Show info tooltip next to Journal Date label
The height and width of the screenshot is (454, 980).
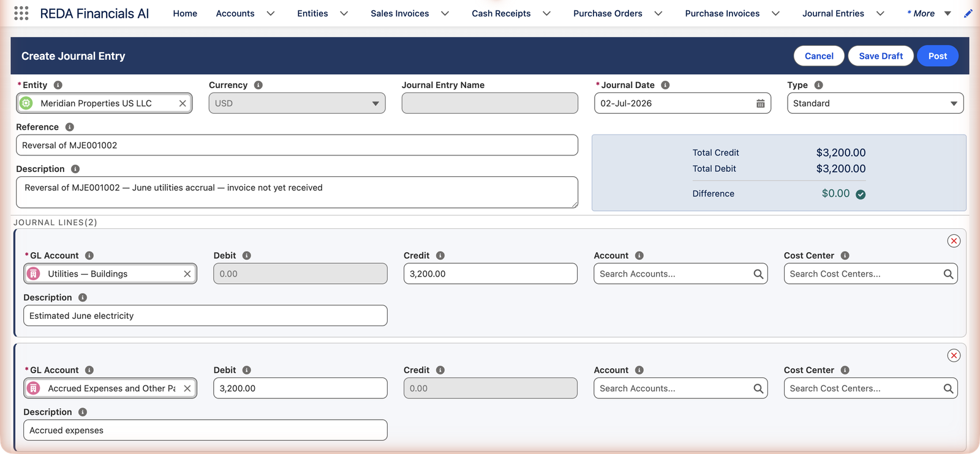(x=665, y=85)
